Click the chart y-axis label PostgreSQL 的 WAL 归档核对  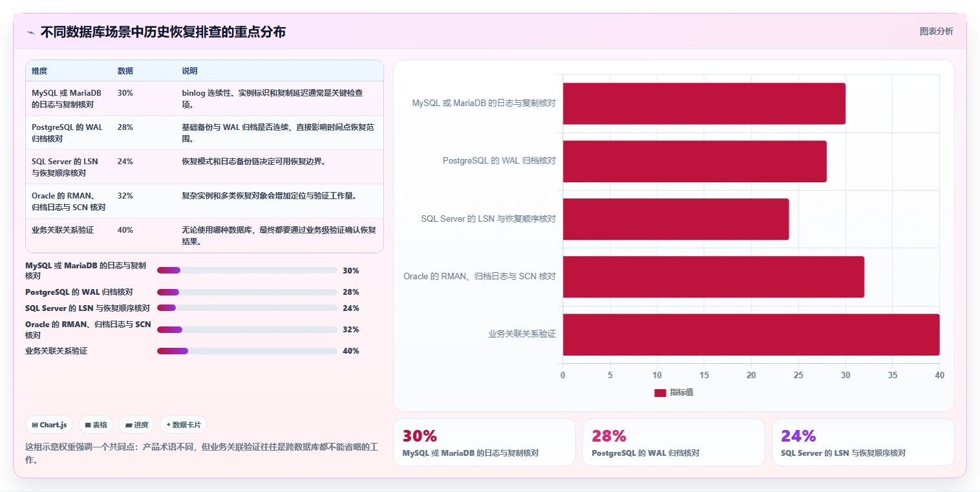coord(499,161)
